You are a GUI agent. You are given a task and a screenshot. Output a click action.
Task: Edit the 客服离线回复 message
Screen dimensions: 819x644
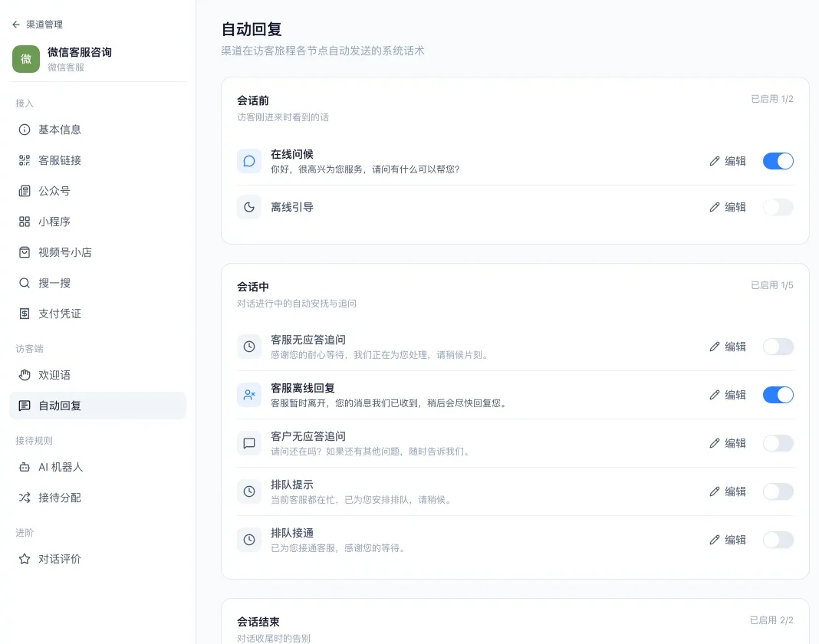tap(728, 395)
